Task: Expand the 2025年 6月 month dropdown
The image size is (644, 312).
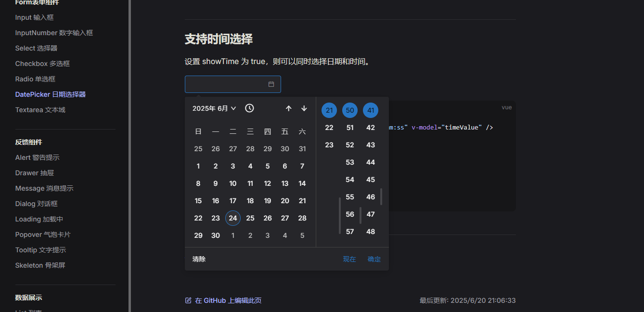Action: click(214, 108)
